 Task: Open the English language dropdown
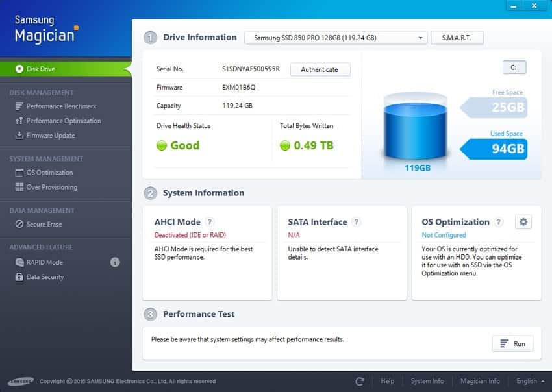click(531, 381)
